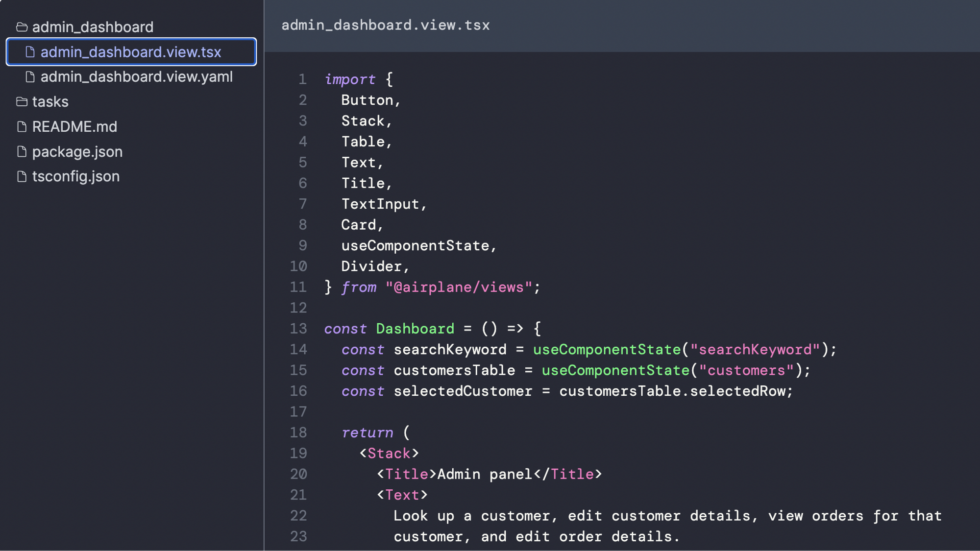The width and height of the screenshot is (980, 551).
Task: Open the README.md file
Action: (74, 127)
